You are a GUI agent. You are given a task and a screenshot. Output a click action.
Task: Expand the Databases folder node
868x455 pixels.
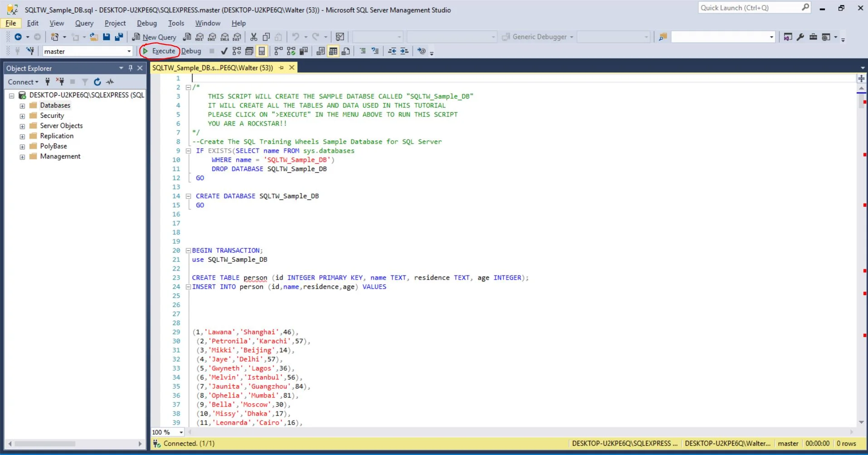click(x=22, y=106)
